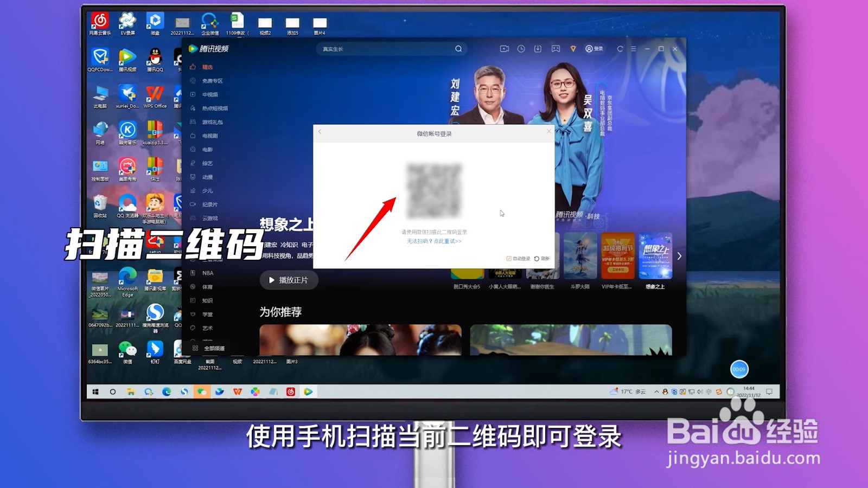This screenshot has height=488, width=868.
Task: Enable the 自动登录 auto-login checkbox
Action: tap(509, 259)
